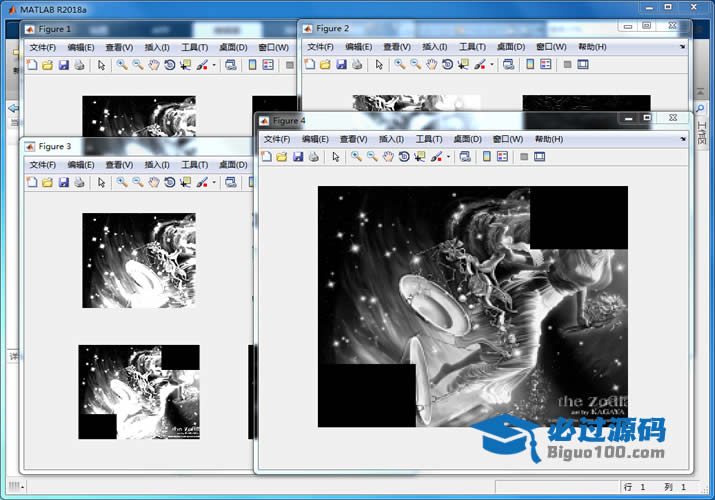Image resolution: width=715 pixels, height=500 pixels.
Task: Insert Legend in Figure 4
Action: click(503, 157)
